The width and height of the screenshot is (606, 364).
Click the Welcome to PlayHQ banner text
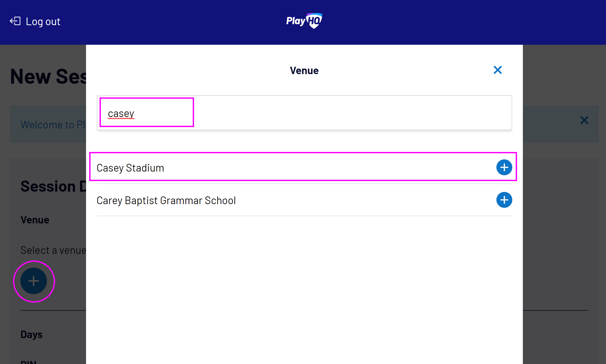pos(53,125)
